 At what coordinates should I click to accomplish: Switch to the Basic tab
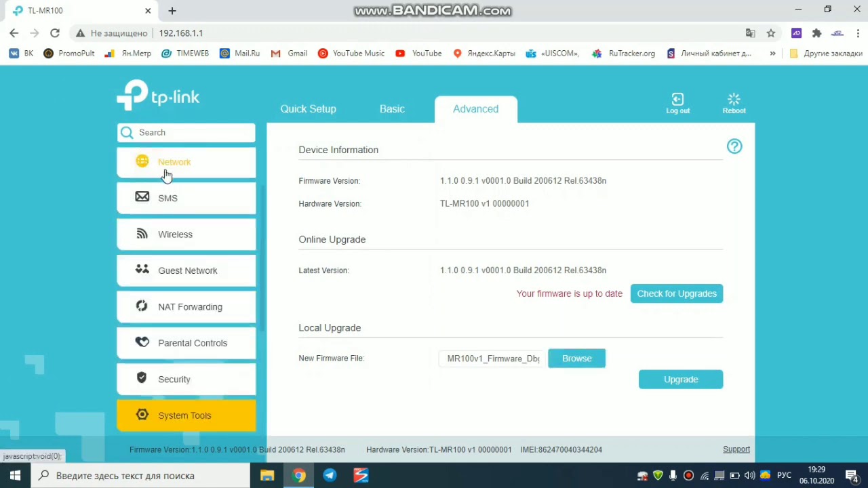pyautogui.click(x=392, y=109)
